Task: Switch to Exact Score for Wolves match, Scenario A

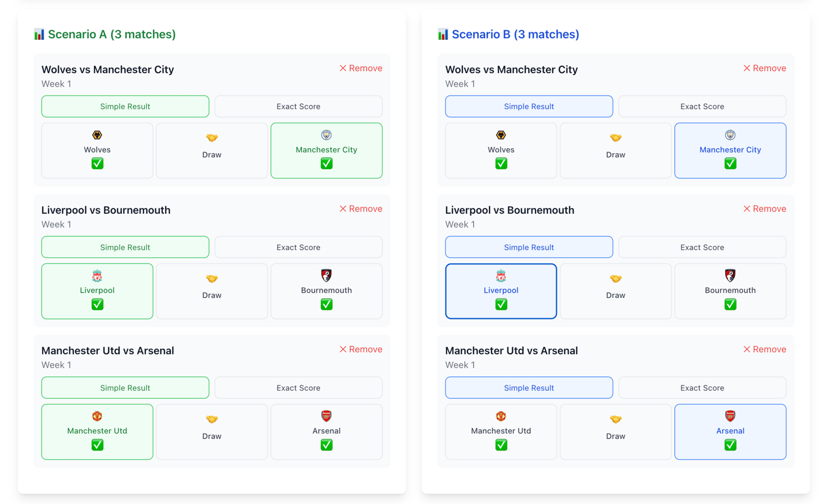Action: [298, 106]
